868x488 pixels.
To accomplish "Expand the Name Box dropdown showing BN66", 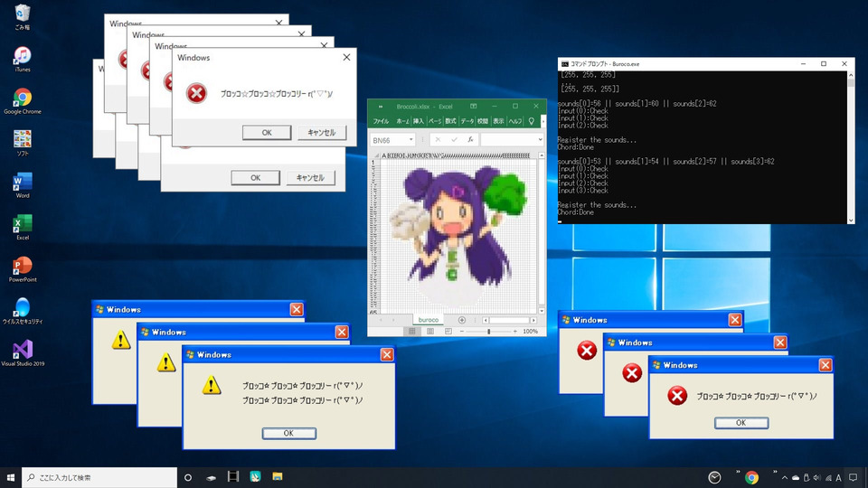I will [x=411, y=140].
